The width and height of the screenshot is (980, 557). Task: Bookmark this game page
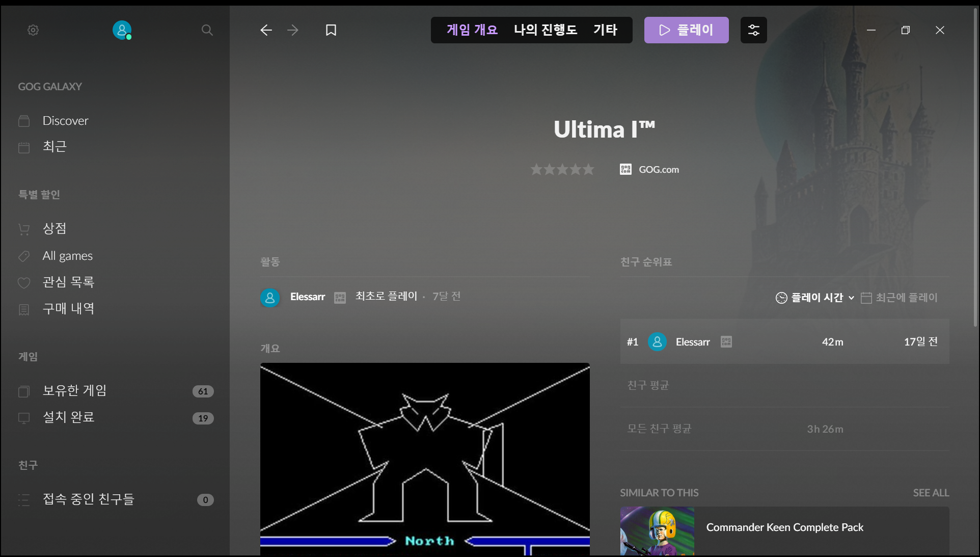331,30
